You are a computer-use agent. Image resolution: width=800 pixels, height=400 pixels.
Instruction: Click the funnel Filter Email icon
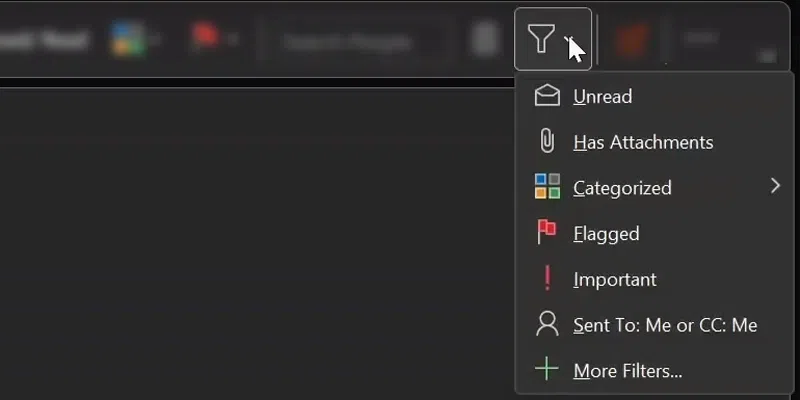541,39
